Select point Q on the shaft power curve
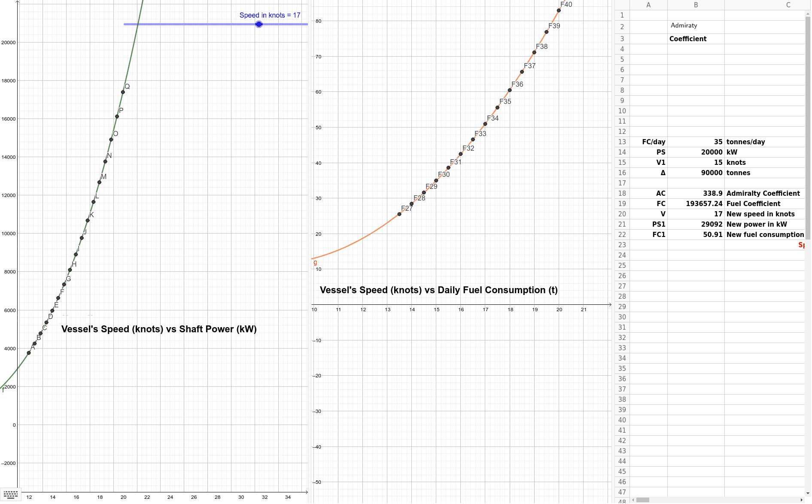This screenshot has width=812, height=504. (123, 91)
